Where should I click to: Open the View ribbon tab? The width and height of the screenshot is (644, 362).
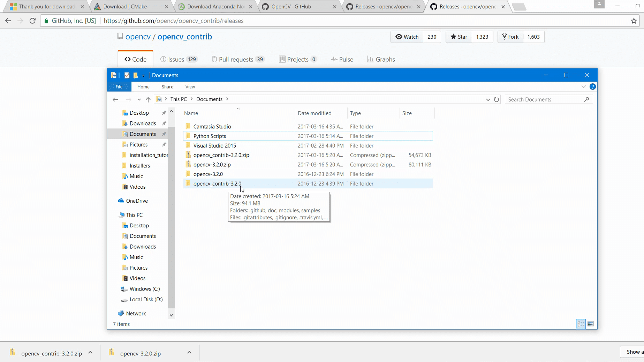tap(190, 86)
